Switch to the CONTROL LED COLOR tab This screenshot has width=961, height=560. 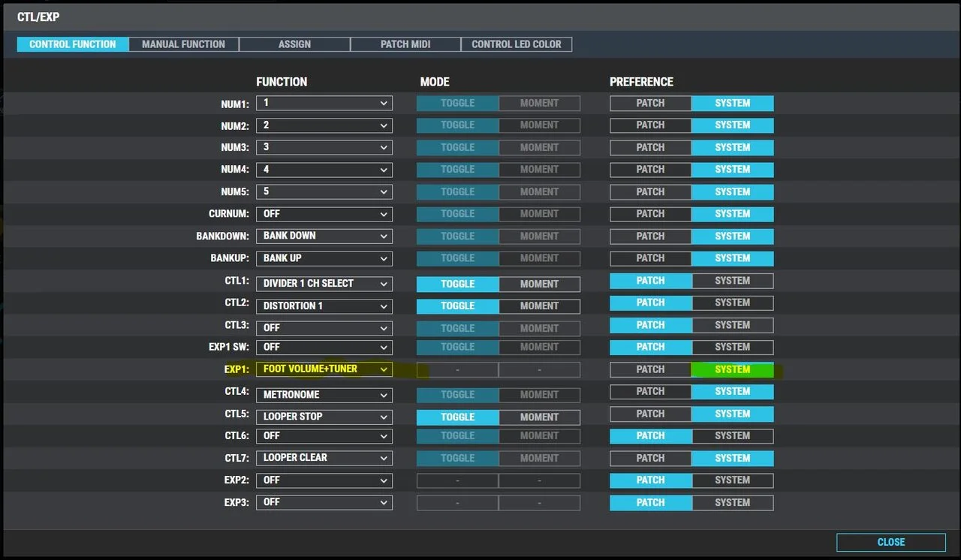tap(516, 44)
